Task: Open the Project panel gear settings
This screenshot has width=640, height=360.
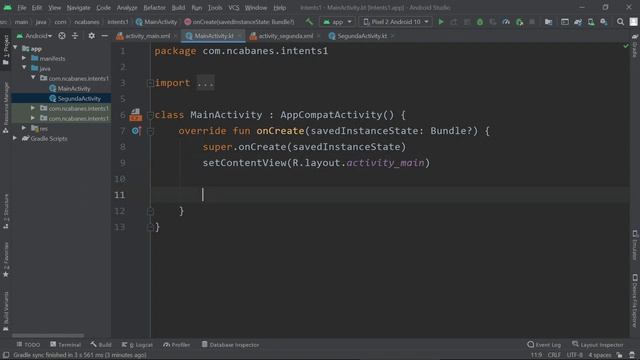Action: point(91,36)
